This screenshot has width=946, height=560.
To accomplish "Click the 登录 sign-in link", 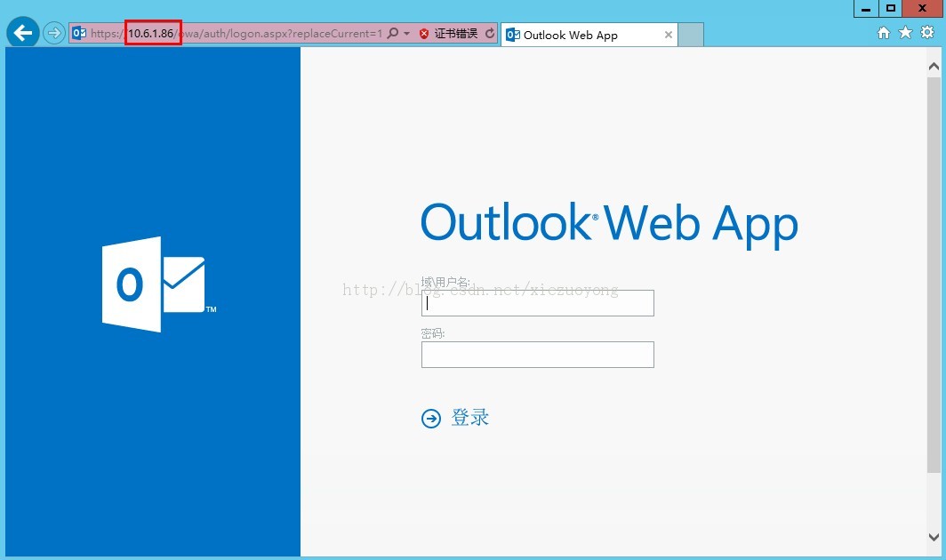I will click(470, 418).
